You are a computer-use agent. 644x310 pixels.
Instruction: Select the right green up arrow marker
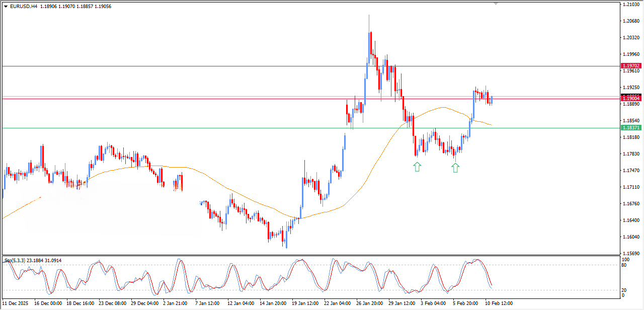point(455,168)
